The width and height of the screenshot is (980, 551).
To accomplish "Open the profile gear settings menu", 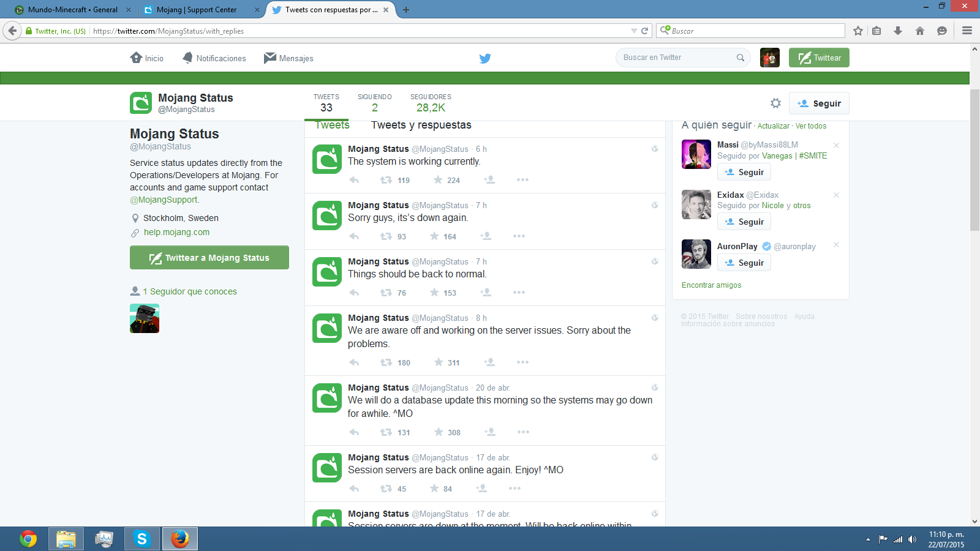I will (x=775, y=103).
